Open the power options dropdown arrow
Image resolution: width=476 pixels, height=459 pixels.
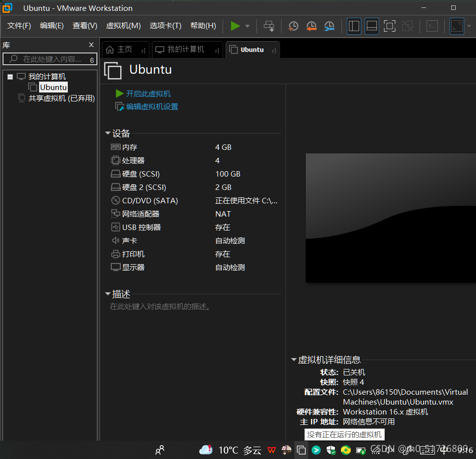tap(247, 26)
